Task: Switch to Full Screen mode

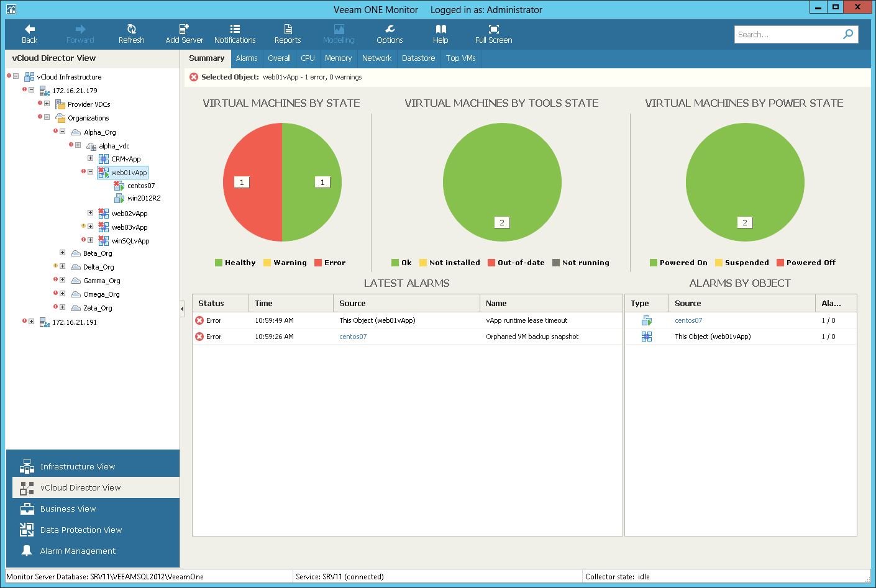Action: pyautogui.click(x=494, y=29)
